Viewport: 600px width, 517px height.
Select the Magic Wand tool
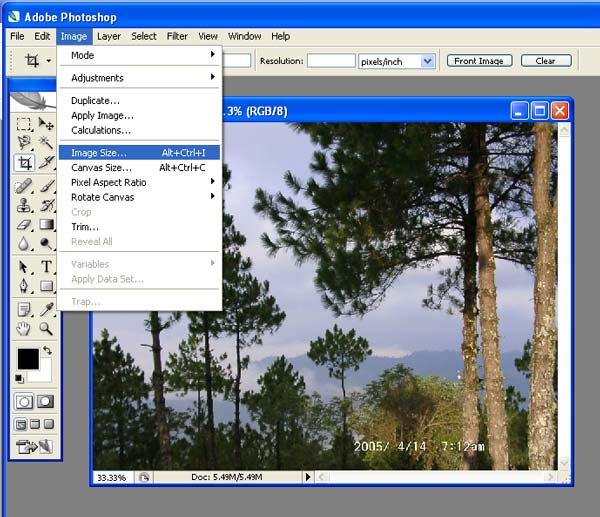(x=46, y=144)
